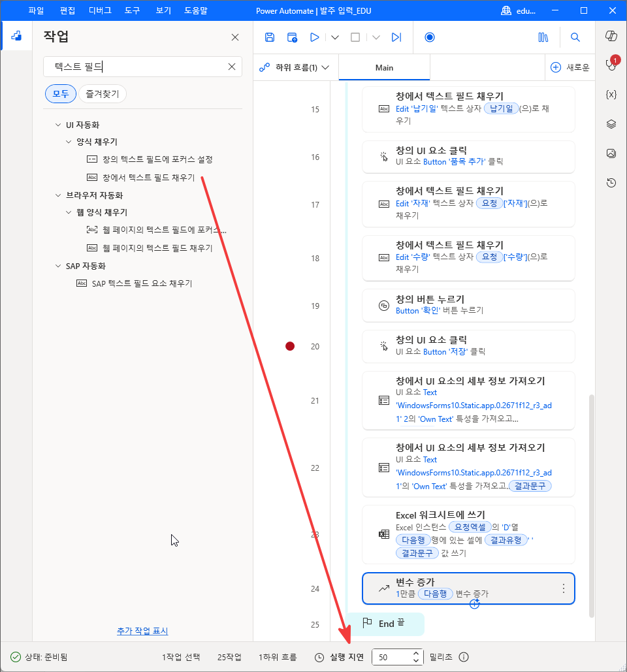Click the Copilot circle under 변수 증가 step
This screenshot has height=672, width=627.
[474, 604]
